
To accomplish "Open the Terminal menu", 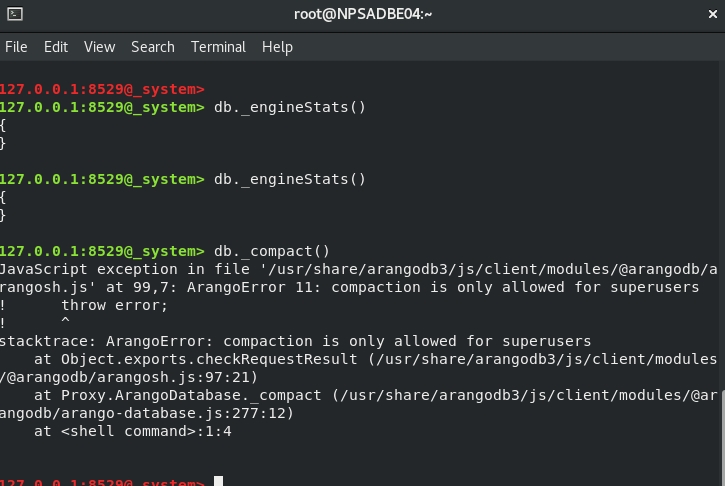I will [x=218, y=47].
